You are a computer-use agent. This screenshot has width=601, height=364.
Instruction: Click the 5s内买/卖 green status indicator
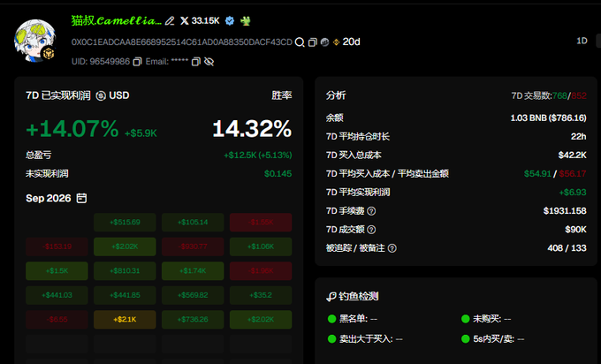[x=465, y=339]
